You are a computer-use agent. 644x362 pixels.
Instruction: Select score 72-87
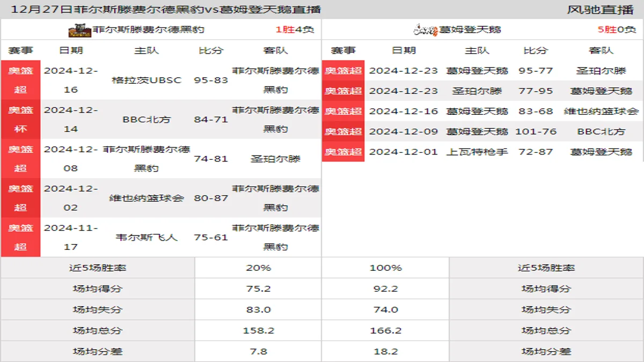click(536, 152)
